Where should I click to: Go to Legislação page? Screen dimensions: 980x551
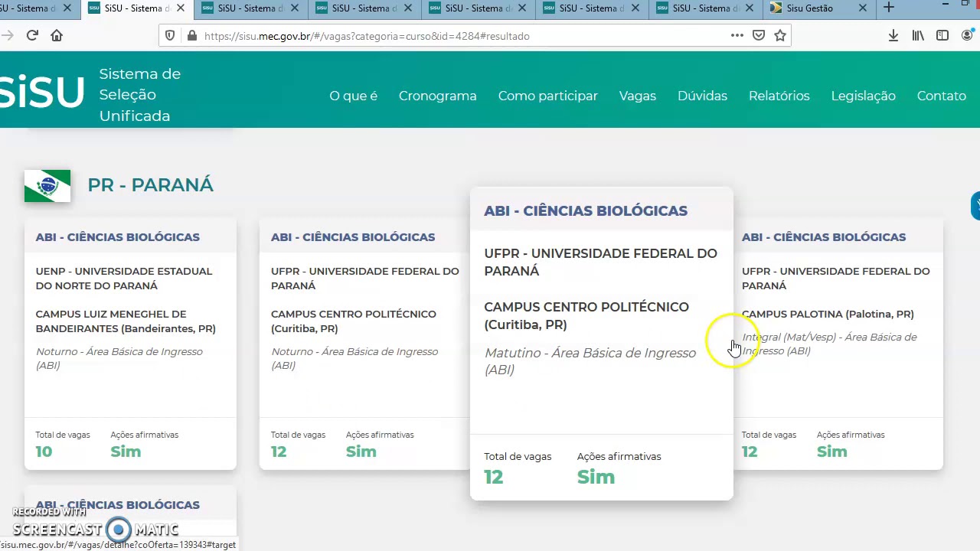tap(863, 96)
